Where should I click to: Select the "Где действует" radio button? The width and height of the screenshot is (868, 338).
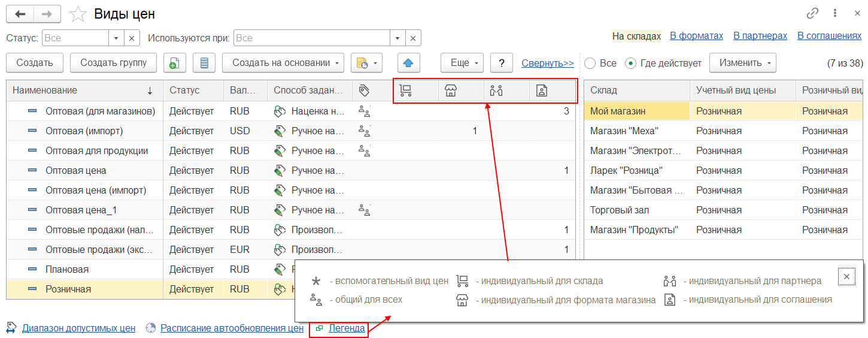point(630,63)
